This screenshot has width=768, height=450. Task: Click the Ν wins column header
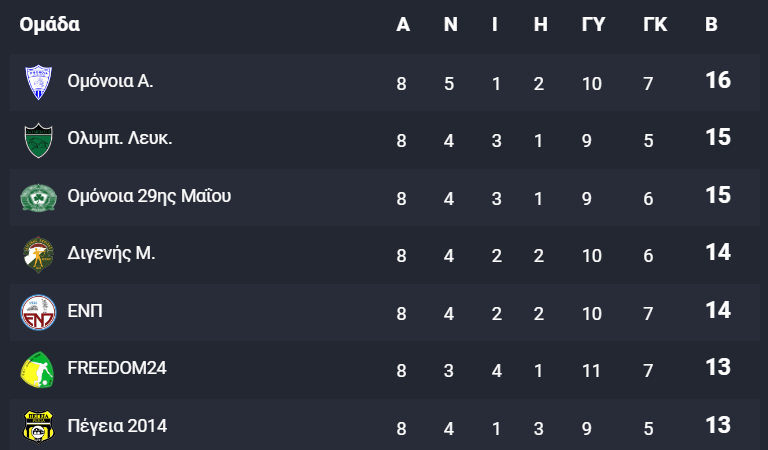[451, 24]
